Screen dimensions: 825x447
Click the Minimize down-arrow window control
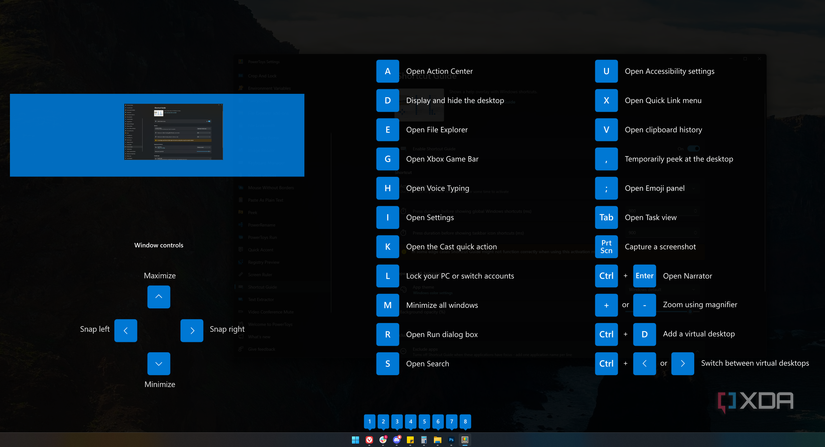point(159,363)
